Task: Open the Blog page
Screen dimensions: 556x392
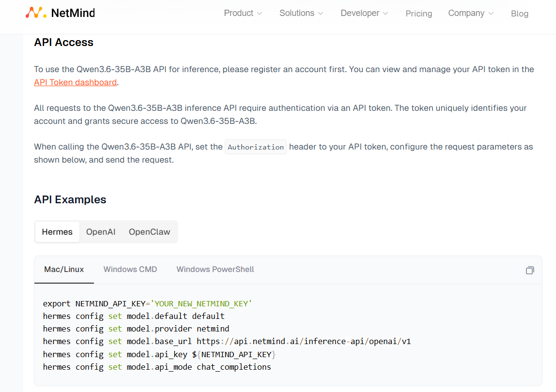Action: click(x=520, y=14)
